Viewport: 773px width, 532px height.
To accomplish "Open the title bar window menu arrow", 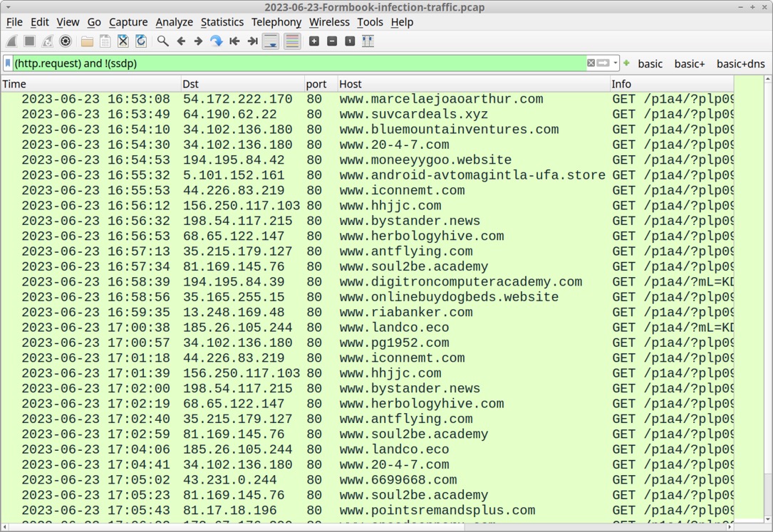I will point(8,7).
